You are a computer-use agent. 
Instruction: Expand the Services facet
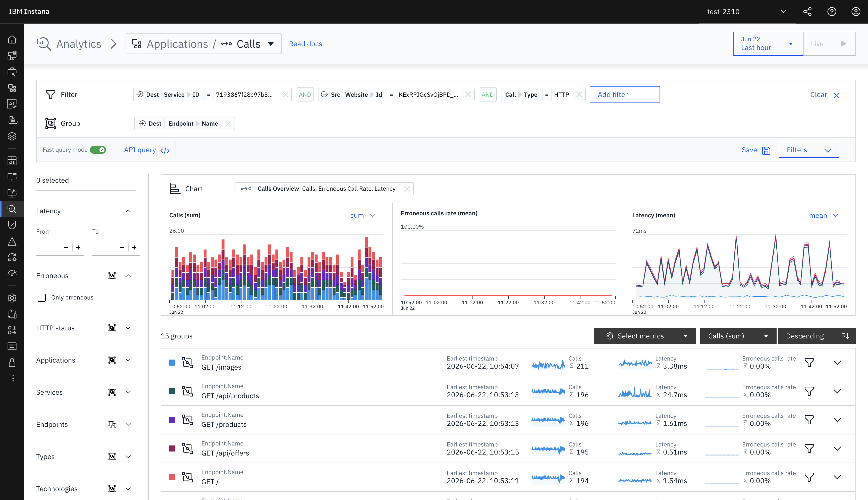pos(128,392)
